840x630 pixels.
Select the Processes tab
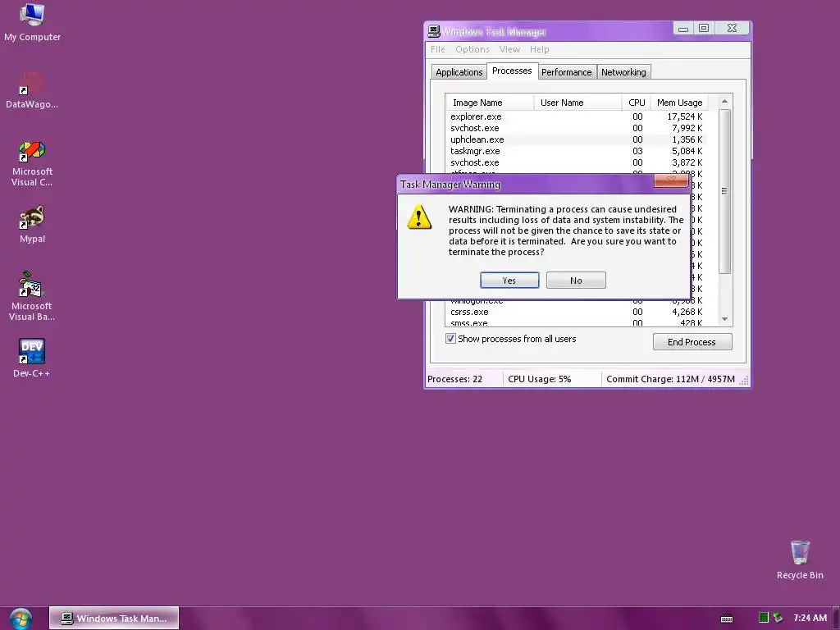click(512, 71)
